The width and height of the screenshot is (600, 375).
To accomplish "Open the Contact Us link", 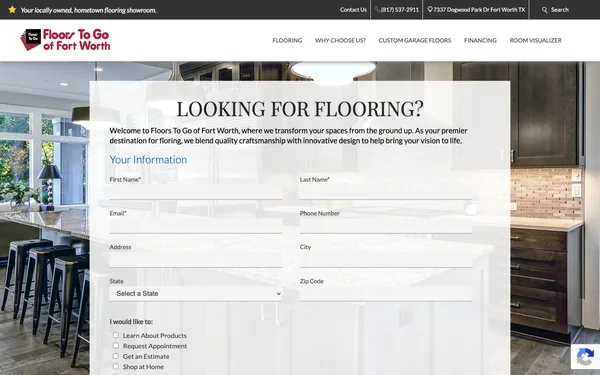I will pyautogui.click(x=353, y=10).
